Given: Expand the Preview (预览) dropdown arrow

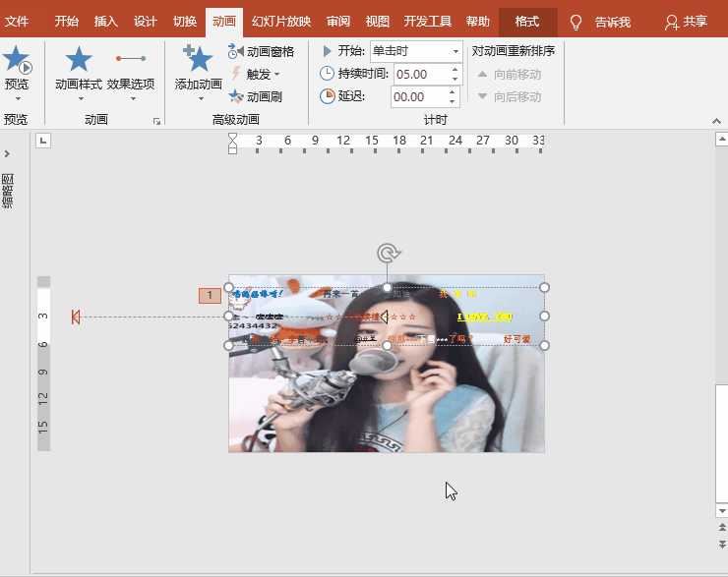Looking at the screenshot, I should coord(18,99).
